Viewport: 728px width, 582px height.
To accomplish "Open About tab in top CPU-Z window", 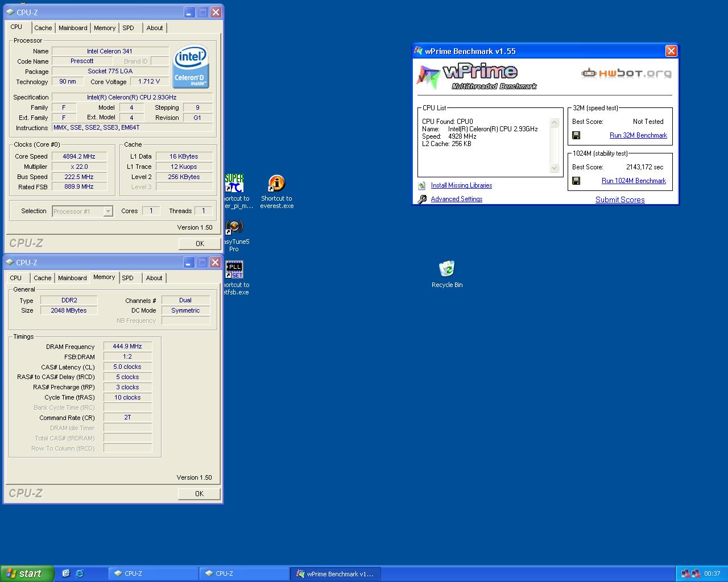I will pyautogui.click(x=154, y=28).
